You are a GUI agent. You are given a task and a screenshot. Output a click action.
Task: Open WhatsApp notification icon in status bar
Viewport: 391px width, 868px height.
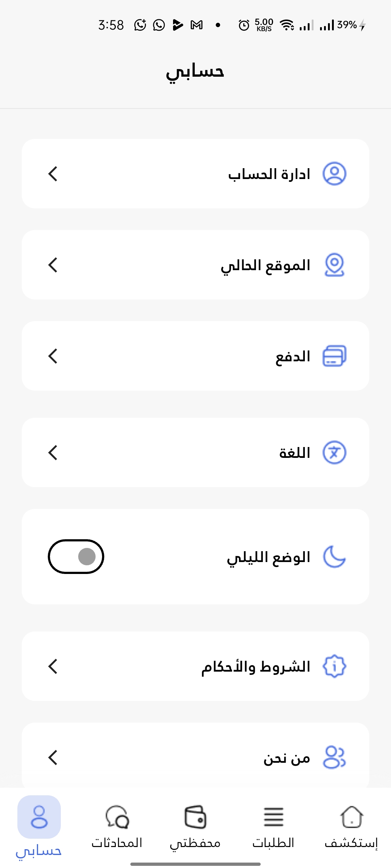coord(159,25)
